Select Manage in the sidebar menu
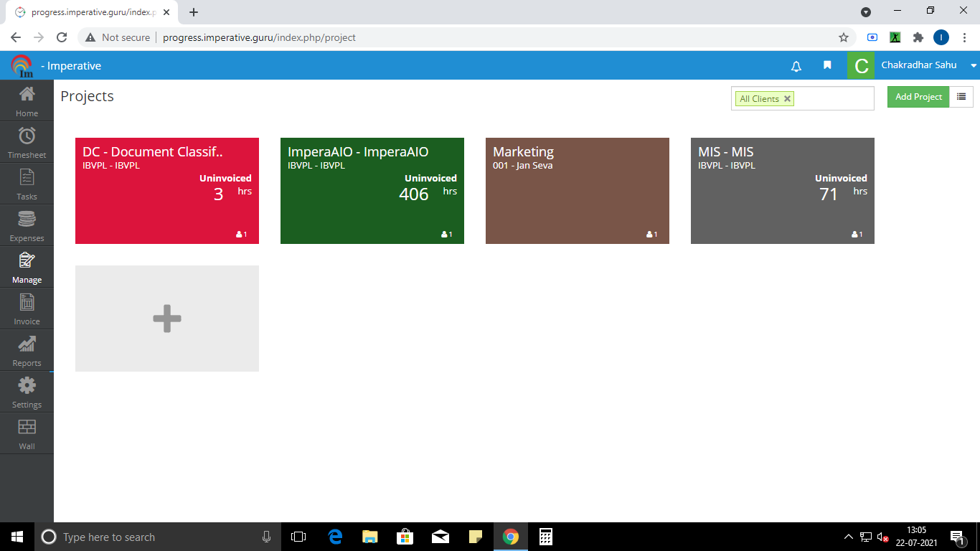The image size is (980, 551). 27,267
